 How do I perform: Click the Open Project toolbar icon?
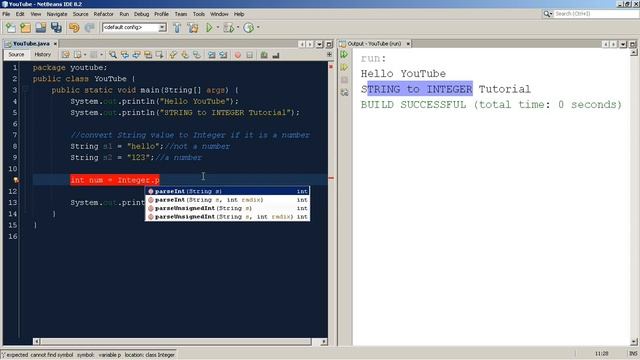(40, 27)
